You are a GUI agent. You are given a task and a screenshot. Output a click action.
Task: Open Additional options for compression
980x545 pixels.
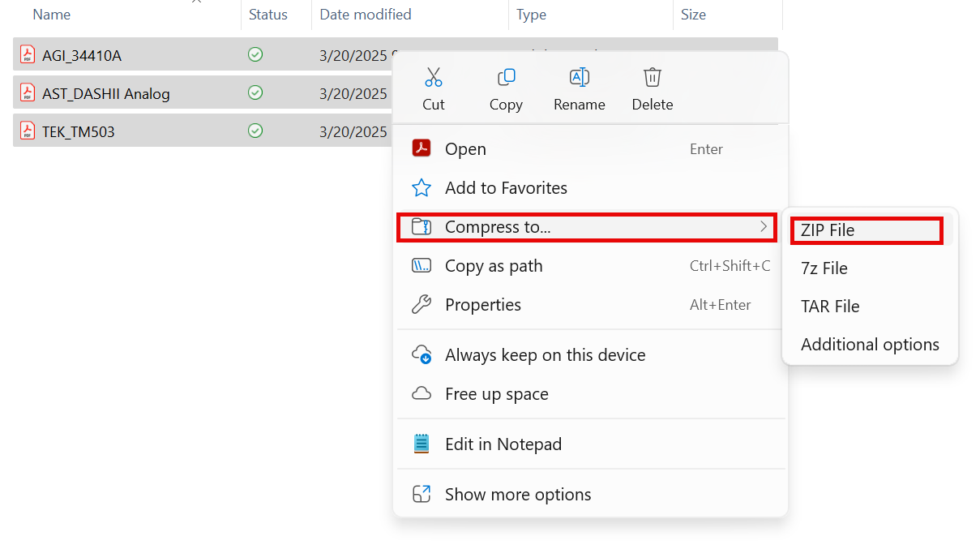(x=870, y=345)
